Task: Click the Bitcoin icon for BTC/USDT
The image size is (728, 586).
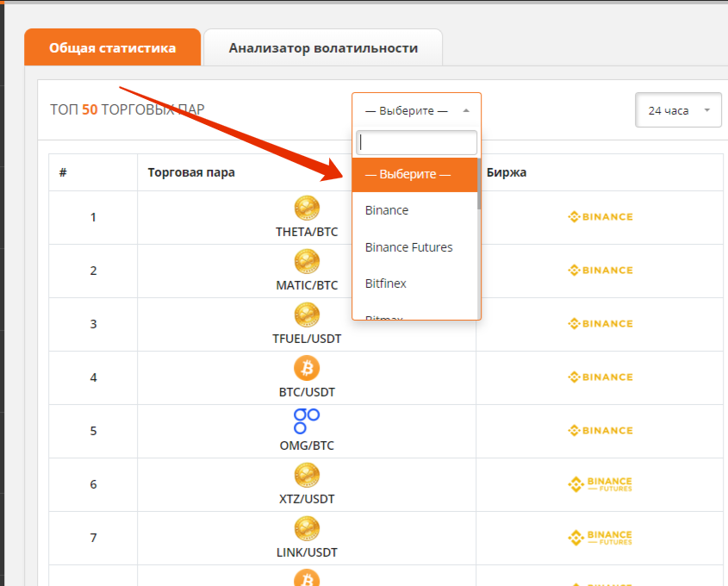Action: click(x=307, y=369)
